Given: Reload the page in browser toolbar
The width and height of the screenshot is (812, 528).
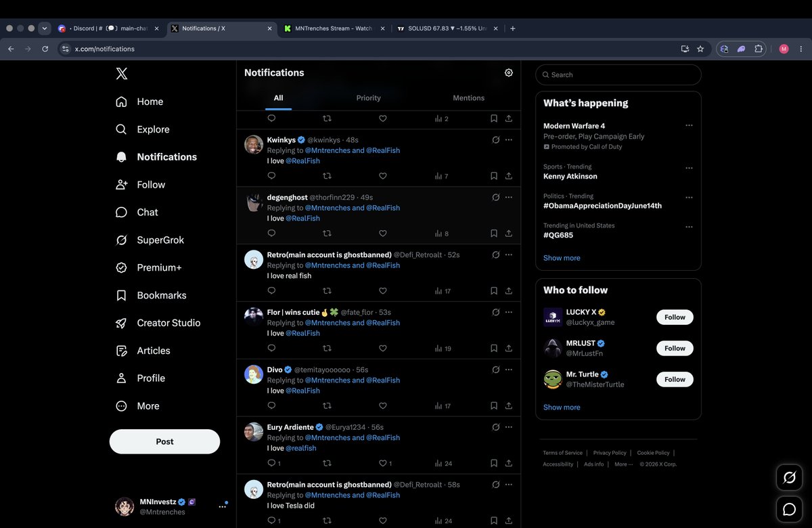Looking at the screenshot, I should pyautogui.click(x=45, y=49).
